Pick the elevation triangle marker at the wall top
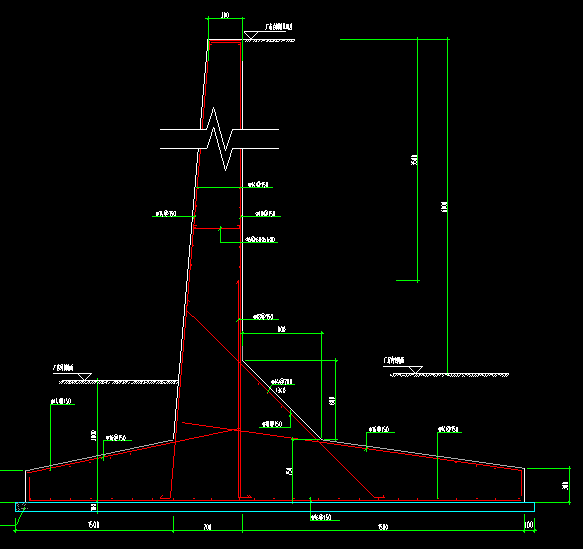 click(x=251, y=35)
